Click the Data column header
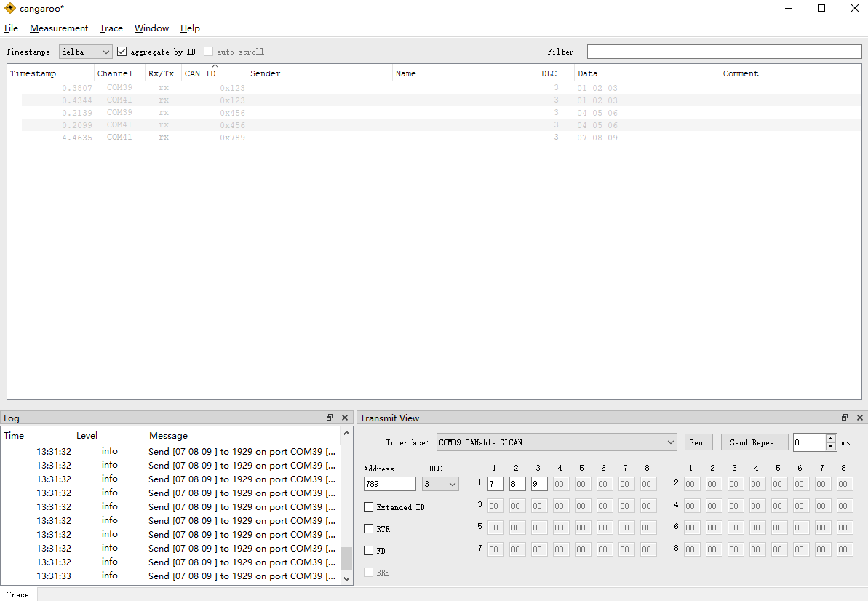The width and height of the screenshot is (868, 601). click(x=647, y=73)
